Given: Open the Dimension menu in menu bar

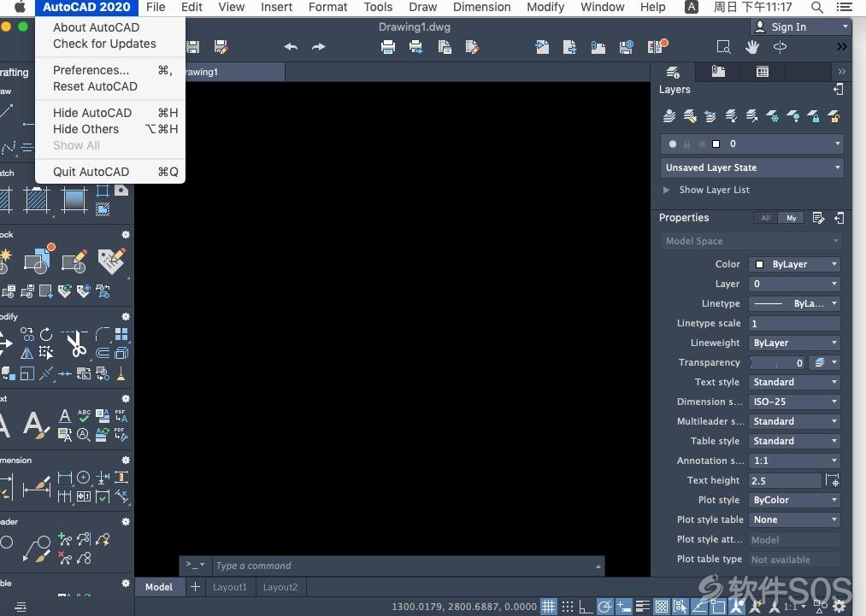Looking at the screenshot, I should tap(481, 7).
